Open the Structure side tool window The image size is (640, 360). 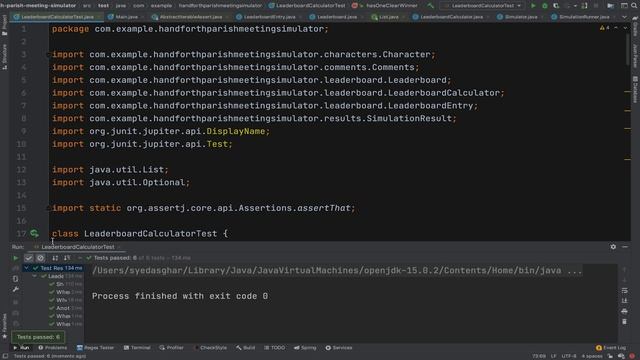(4, 57)
